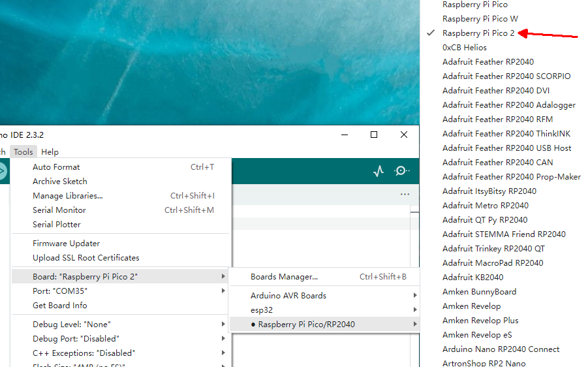This screenshot has width=588, height=367.
Task: Expand C++ Exceptions: "Disabled" submenu
Action: tap(120, 353)
